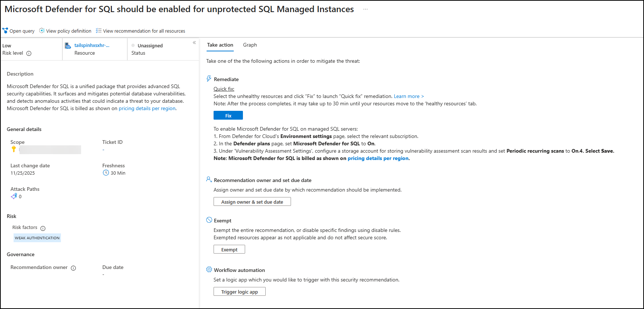The height and width of the screenshot is (309, 644).
Task: Click the Freshness clock icon
Action: tap(106, 172)
